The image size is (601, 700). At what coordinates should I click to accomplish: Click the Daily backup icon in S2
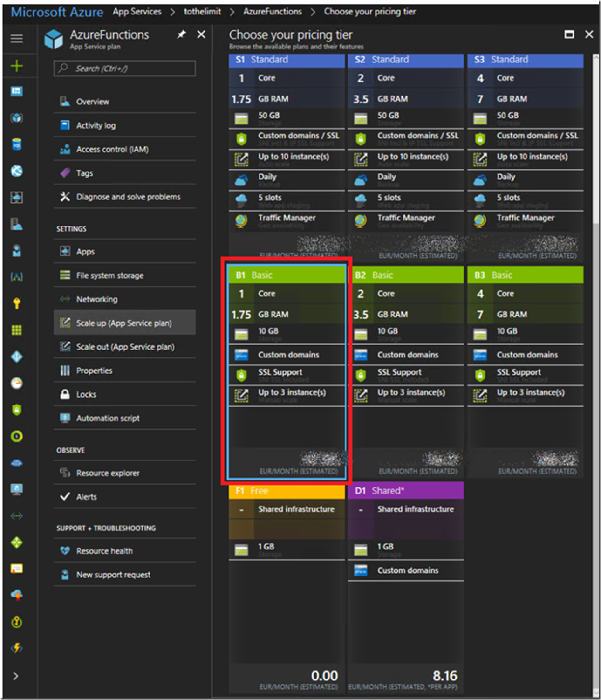click(x=361, y=180)
